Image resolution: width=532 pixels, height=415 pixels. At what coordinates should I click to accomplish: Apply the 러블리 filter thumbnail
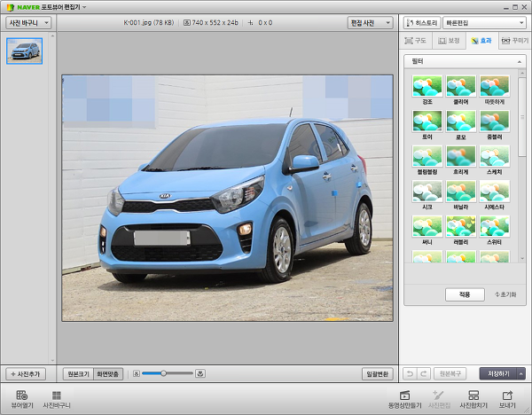tap(461, 226)
